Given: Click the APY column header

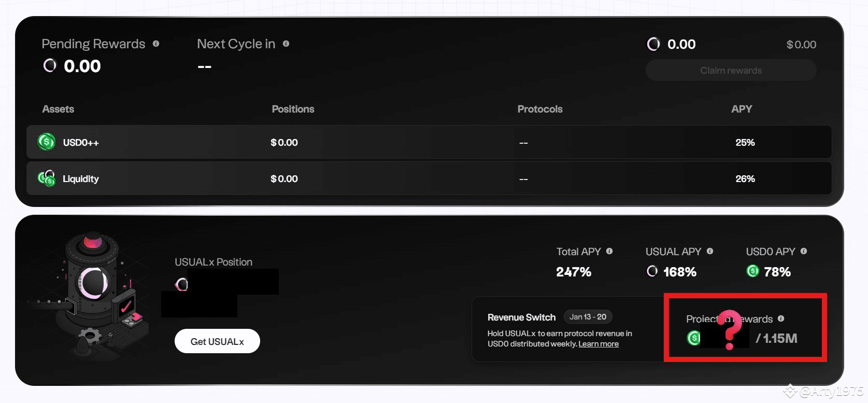Looking at the screenshot, I should [x=742, y=109].
